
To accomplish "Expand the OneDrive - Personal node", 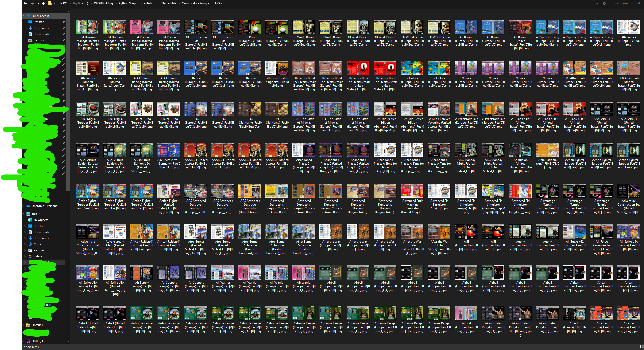I will pyautogui.click(x=24, y=206).
